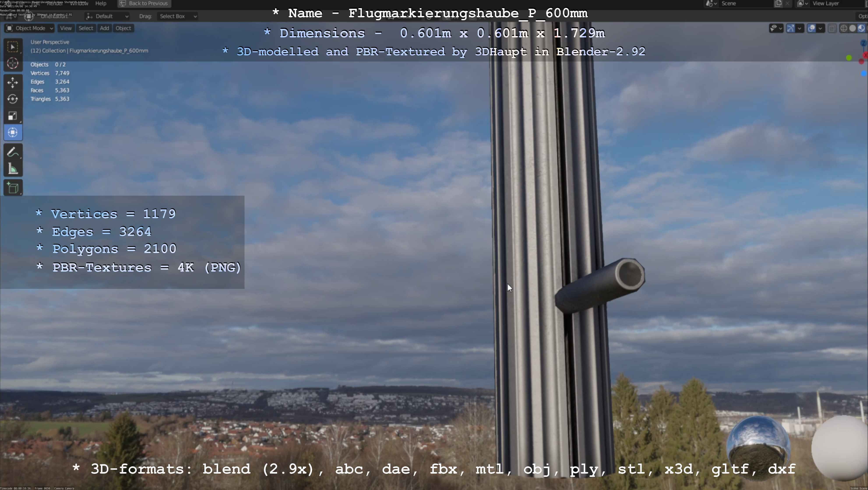Screen dimensions: 868x490
Task: Choose the Select Box tool icon
Action: click(x=13, y=46)
